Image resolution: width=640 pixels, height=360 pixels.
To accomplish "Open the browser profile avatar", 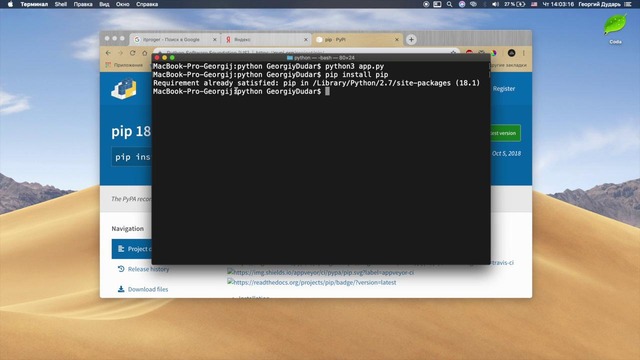I will (x=511, y=53).
